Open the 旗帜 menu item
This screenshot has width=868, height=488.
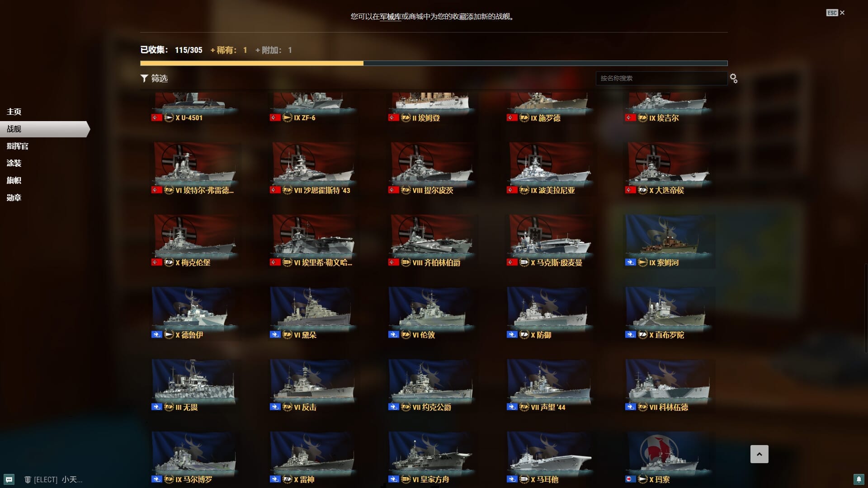pos(14,180)
